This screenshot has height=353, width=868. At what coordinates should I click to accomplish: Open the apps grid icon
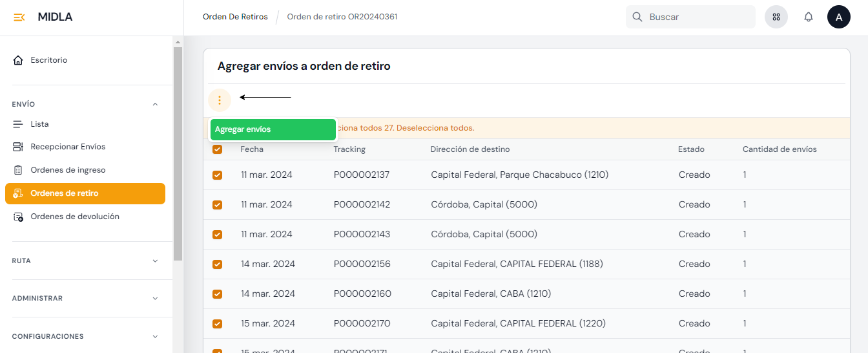pos(776,17)
